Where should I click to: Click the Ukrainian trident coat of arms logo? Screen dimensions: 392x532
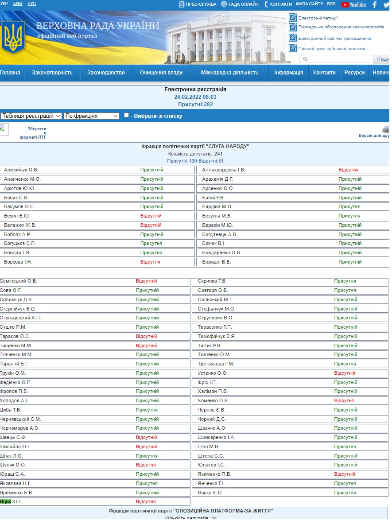point(12,37)
